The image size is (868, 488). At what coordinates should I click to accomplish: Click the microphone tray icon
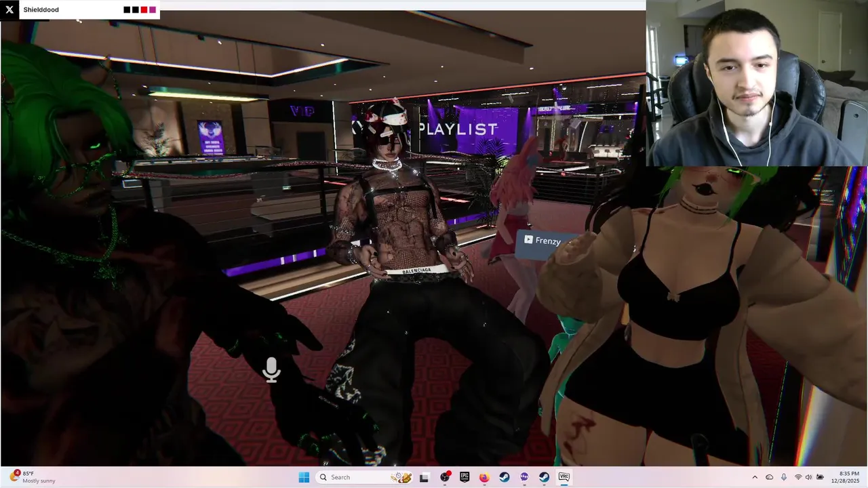pos(784,477)
